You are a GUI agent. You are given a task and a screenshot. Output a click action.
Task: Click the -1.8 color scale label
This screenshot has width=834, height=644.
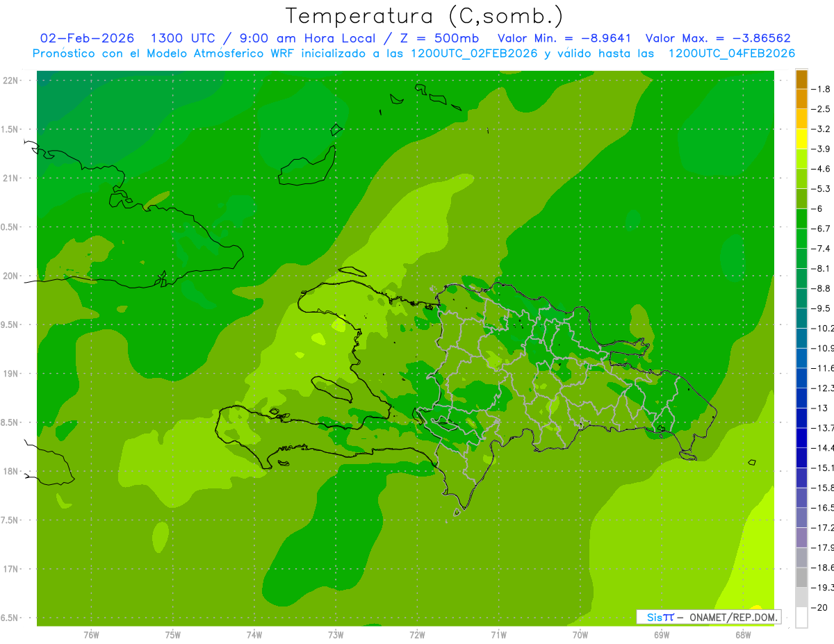(x=821, y=89)
